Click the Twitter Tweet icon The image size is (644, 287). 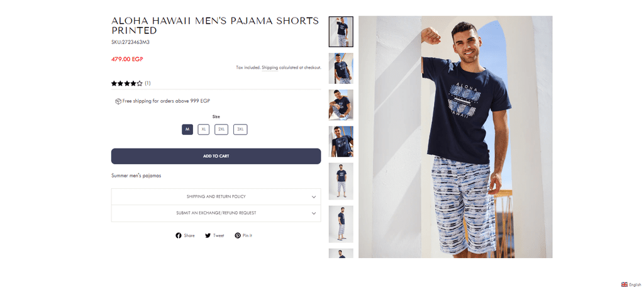(x=208, y=235)
